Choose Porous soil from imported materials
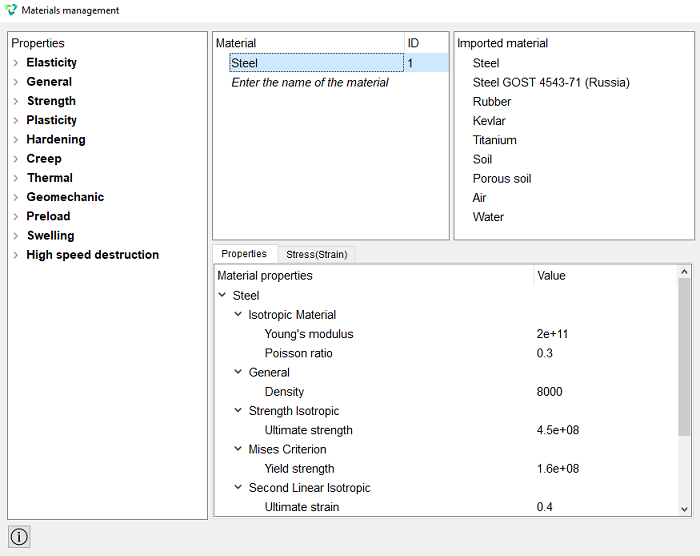The image size is (700, 556). tap(502, 179)
